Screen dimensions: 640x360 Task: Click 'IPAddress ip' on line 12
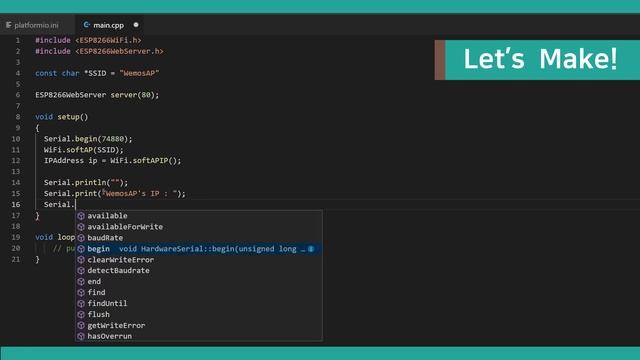click(x=71, y=160)
